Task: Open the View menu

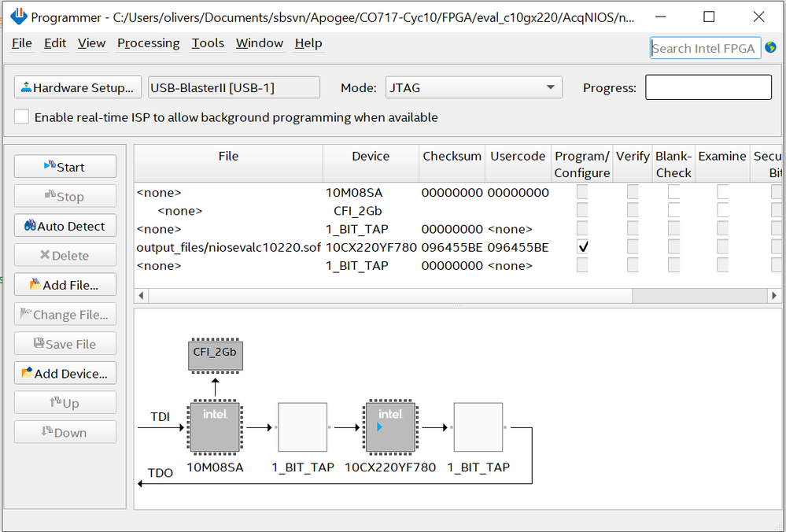Action: (x=91, y=43)
